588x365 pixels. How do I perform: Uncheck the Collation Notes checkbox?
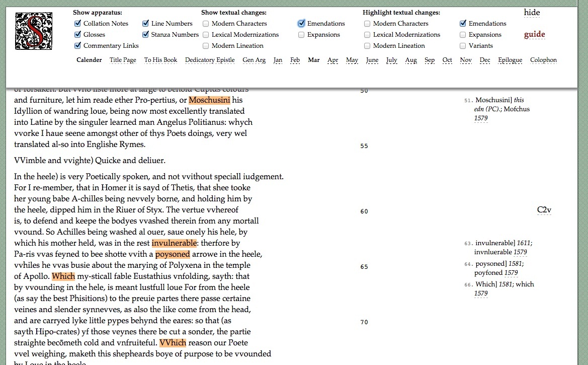click(77, 24)
